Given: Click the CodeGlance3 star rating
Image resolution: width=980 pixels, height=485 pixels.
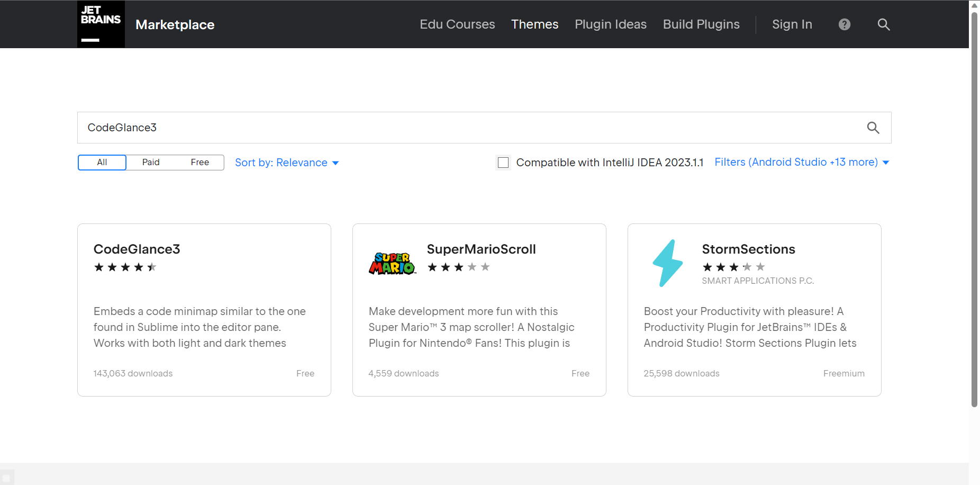Looking at the screenshot, I should click(x=125, y=267).
